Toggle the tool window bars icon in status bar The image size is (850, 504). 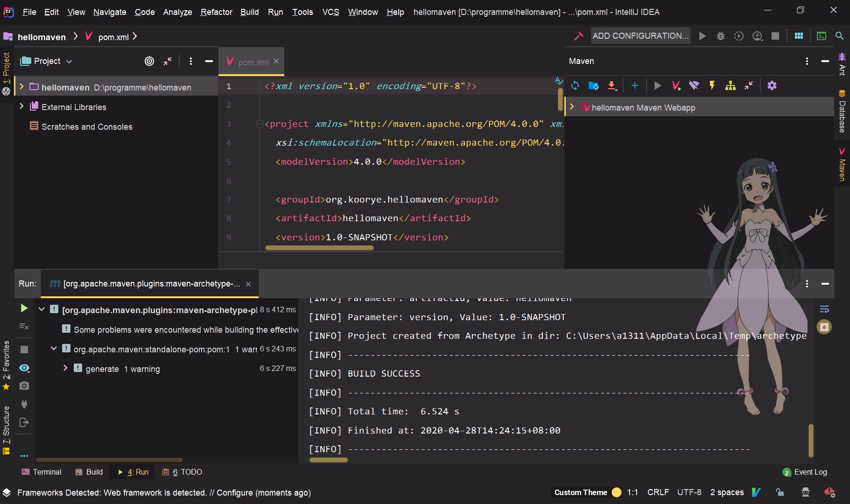7,492
